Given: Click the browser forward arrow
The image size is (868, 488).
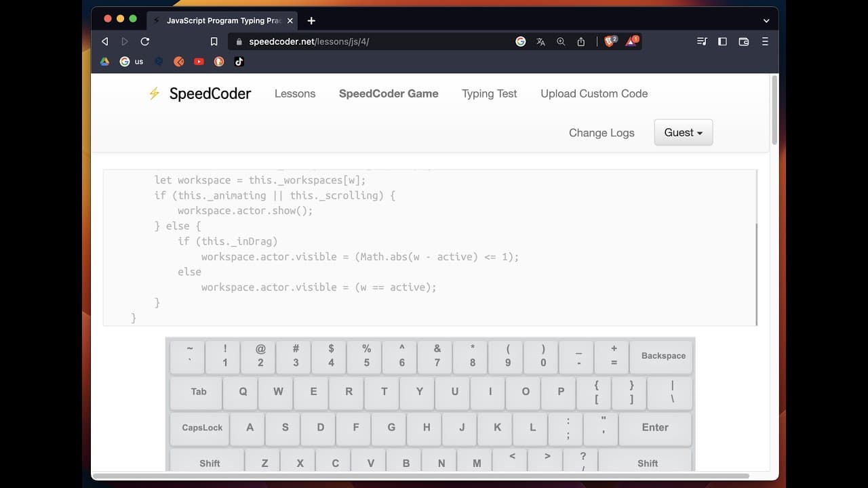Looking at the screenshot, I should pos(125,41).
